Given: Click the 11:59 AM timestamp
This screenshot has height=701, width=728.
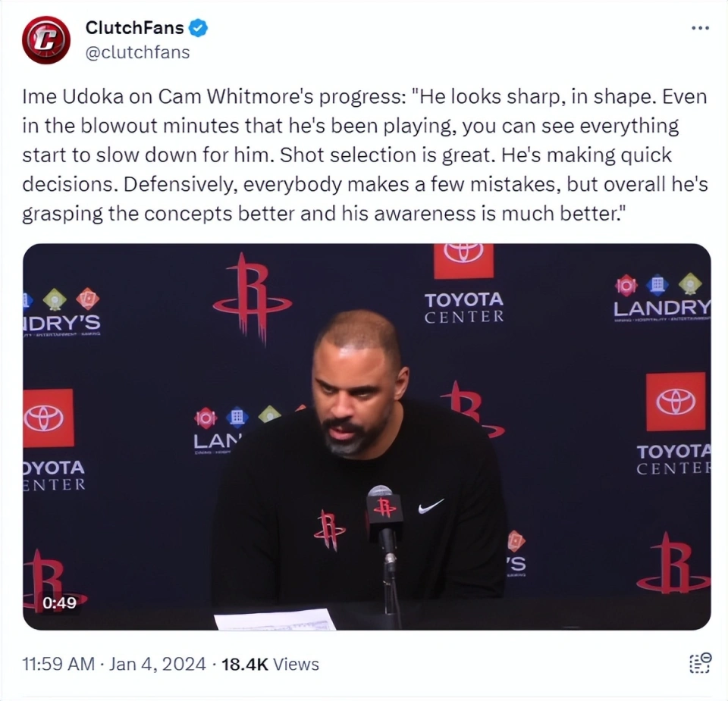Looking at the screenshot, I should point(58,664).
